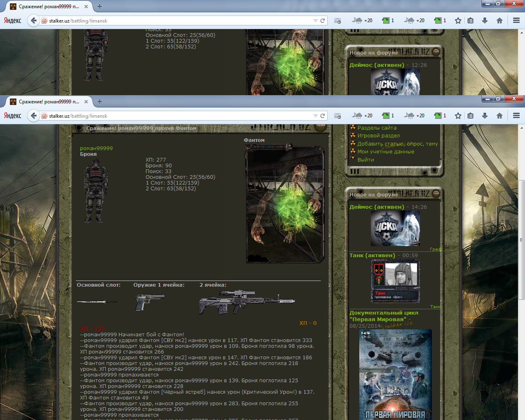Collapse the Новое на форуме panel in back window
This screenshot has height=420, width=525.
pyautogui.click(x=436, y=52)
